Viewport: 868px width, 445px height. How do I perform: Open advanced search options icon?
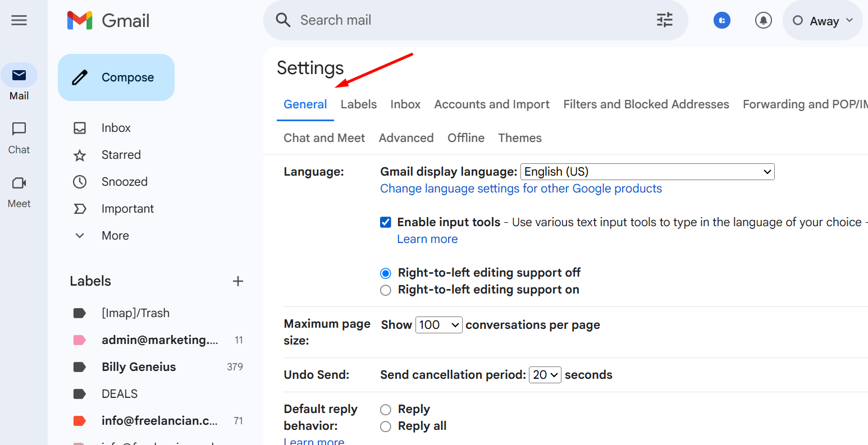[x=664, y=20]
